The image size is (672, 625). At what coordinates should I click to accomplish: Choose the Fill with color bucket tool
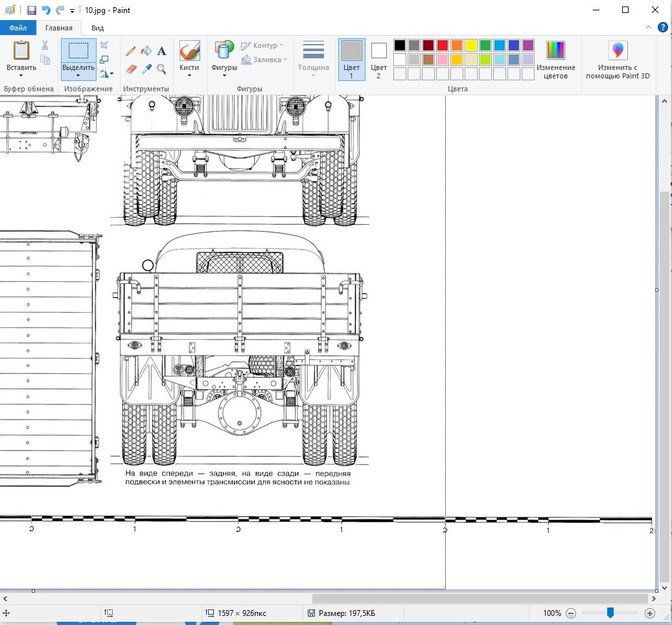(x=146, y=51)
